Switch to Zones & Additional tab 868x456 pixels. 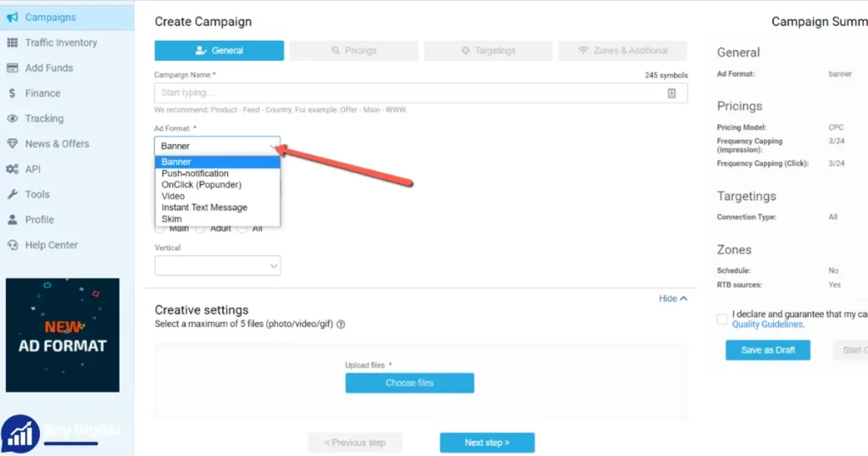(623, 50)
